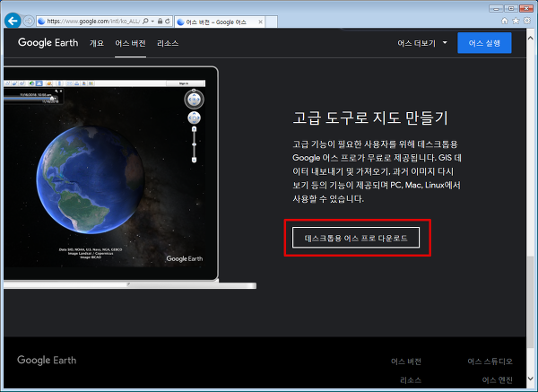Open the footer 어스 버전 link
This screenshot has height=392, width=538.
406,362
